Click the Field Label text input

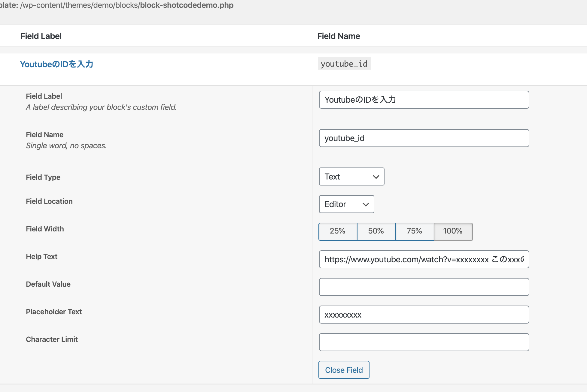(x=424, y=100)
